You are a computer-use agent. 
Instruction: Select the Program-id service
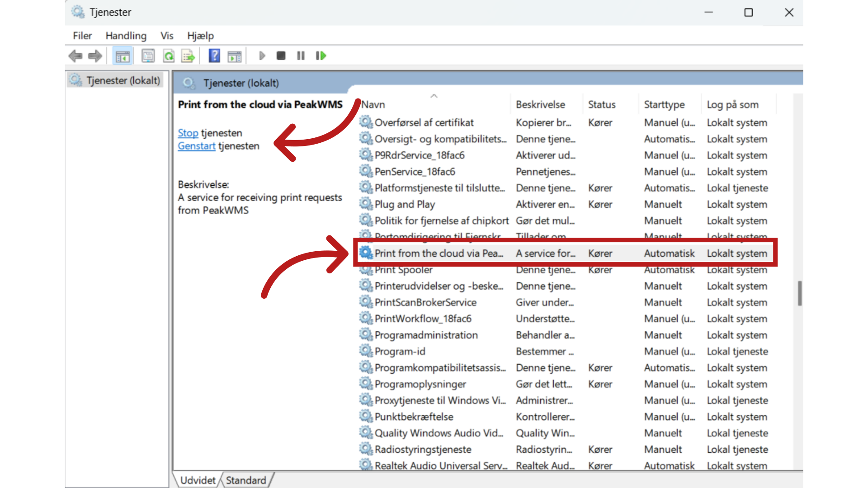400,351
